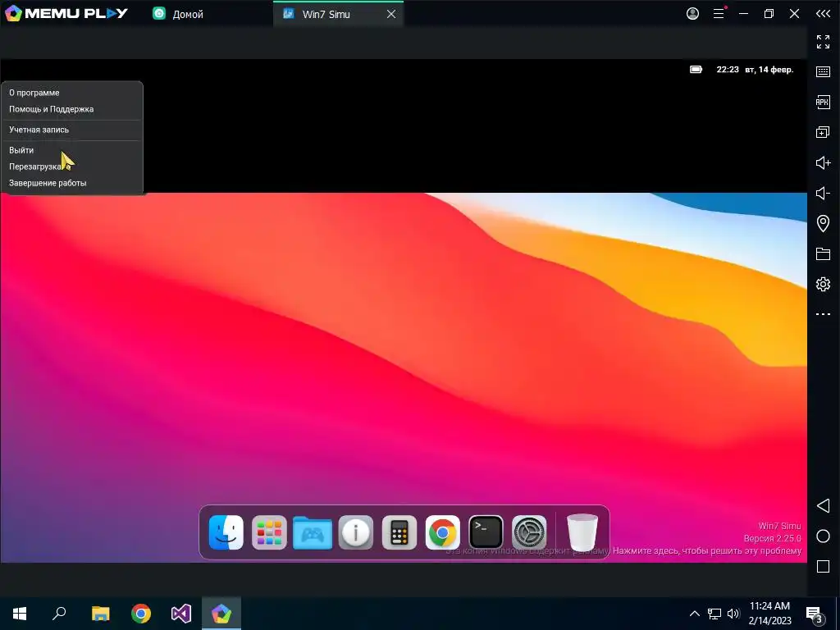This screenshot has height=630, width=840.
Task: Open the Trash in the dock
Action: tap(582, 532)
